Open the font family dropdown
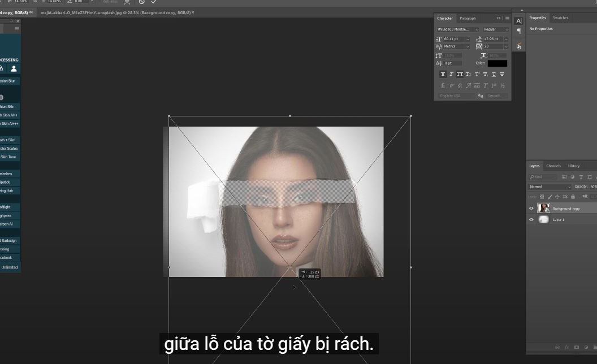Viewport: 597px width, 364px height. (x=477, y=29)
